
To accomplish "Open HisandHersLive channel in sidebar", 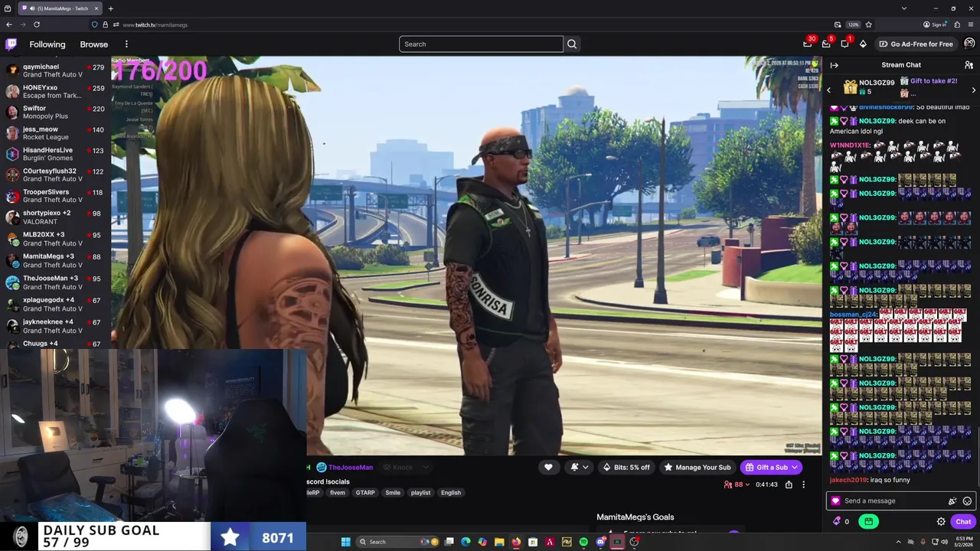I will click(55, 154).
